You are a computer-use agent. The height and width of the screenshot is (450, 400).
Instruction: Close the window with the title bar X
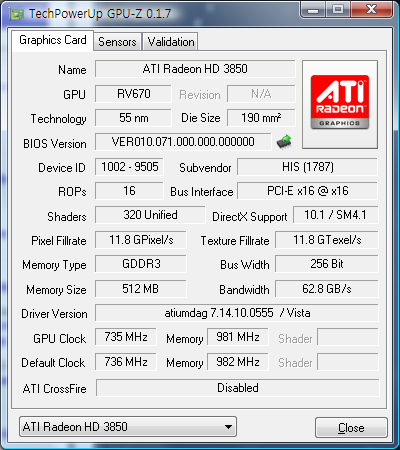click(371, 10)
